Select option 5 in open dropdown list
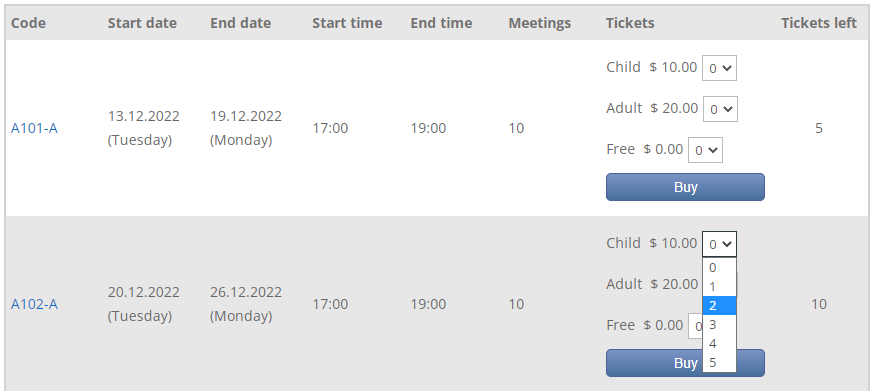This screenshot has width=874, height=391. pyautogui.click(x=719, y=363)
